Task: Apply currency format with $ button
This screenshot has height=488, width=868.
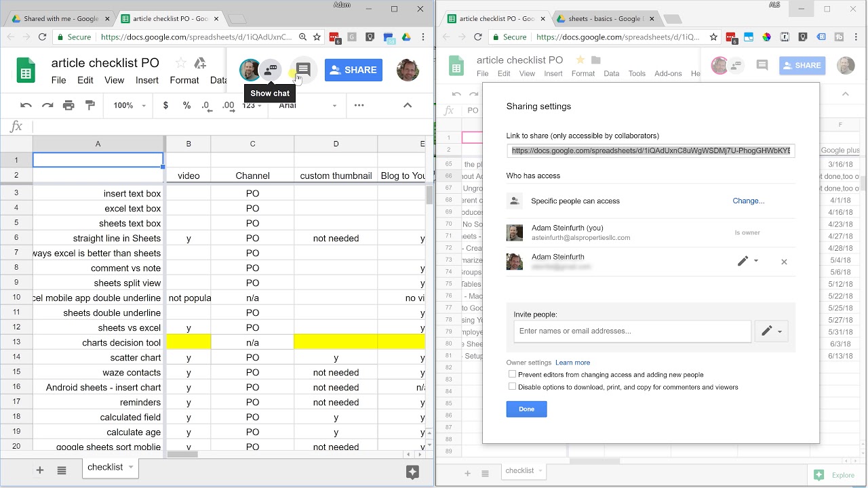Action: (x=165, y=105)
